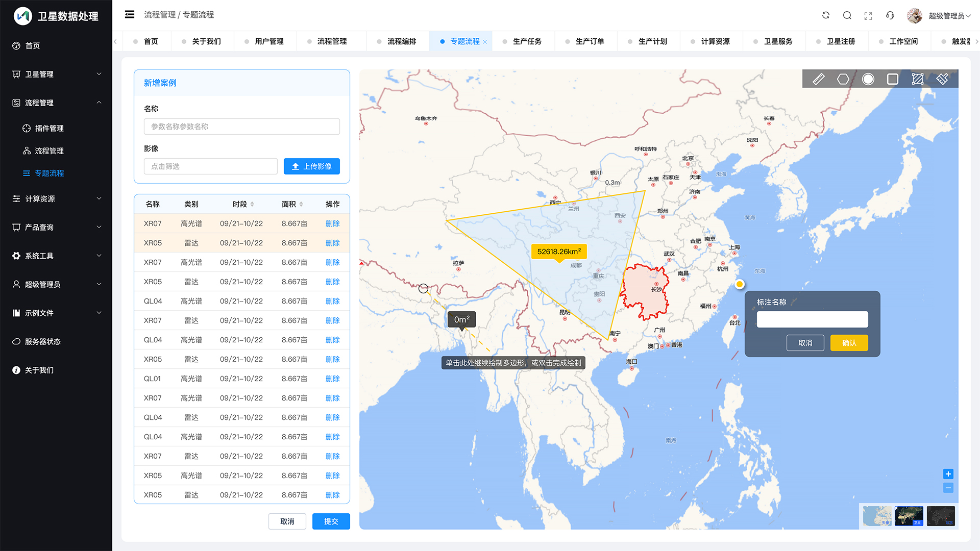
Task: Select the circle drawing tool
Action: pos(868,79)
